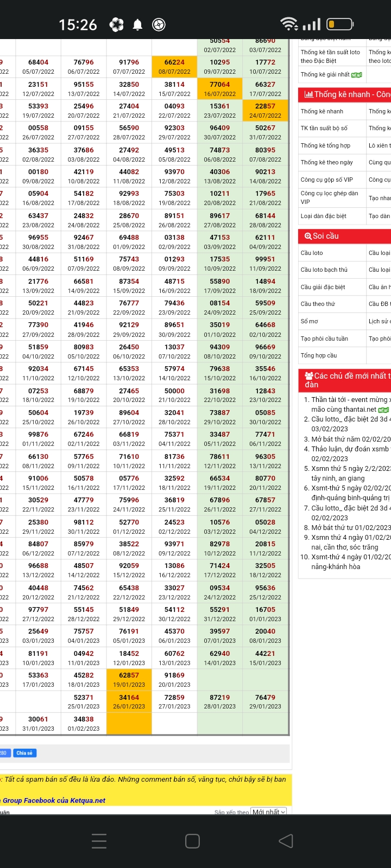This screenshot has width=391, height=868.
Task: Select result 16705 dated 01/01/2023
Action: (265, 614)
